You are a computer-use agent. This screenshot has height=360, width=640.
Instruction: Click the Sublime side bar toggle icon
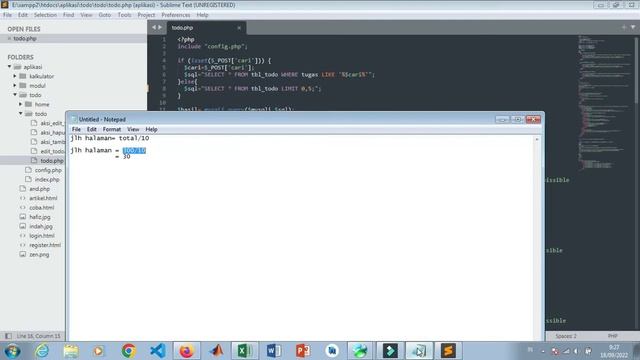(x=8, y=336)
